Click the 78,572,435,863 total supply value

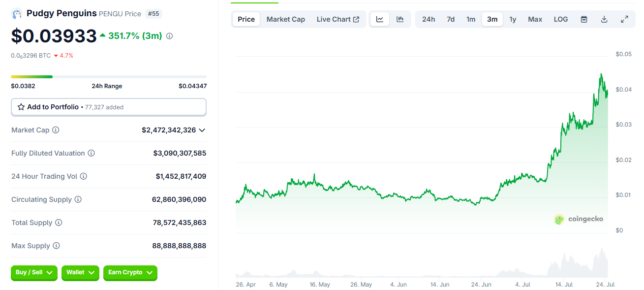click(180, 223)
